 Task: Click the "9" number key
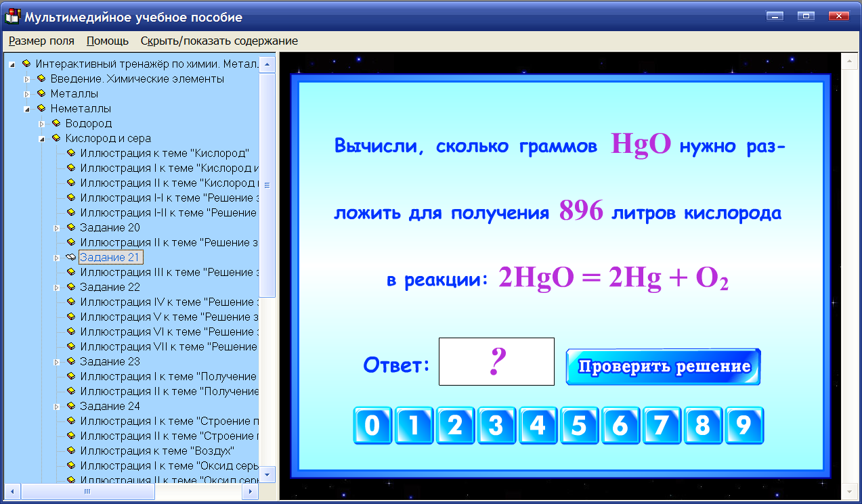pyautogui.click(x=745, y=425)
